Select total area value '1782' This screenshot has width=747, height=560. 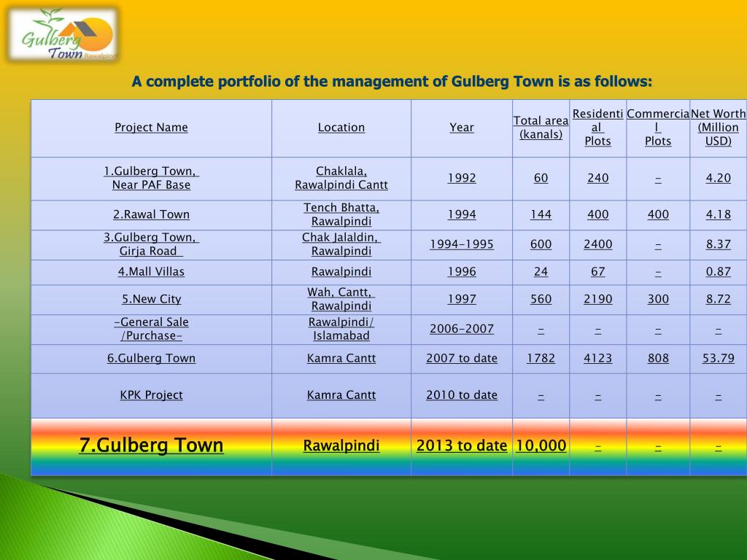(541, 359)
